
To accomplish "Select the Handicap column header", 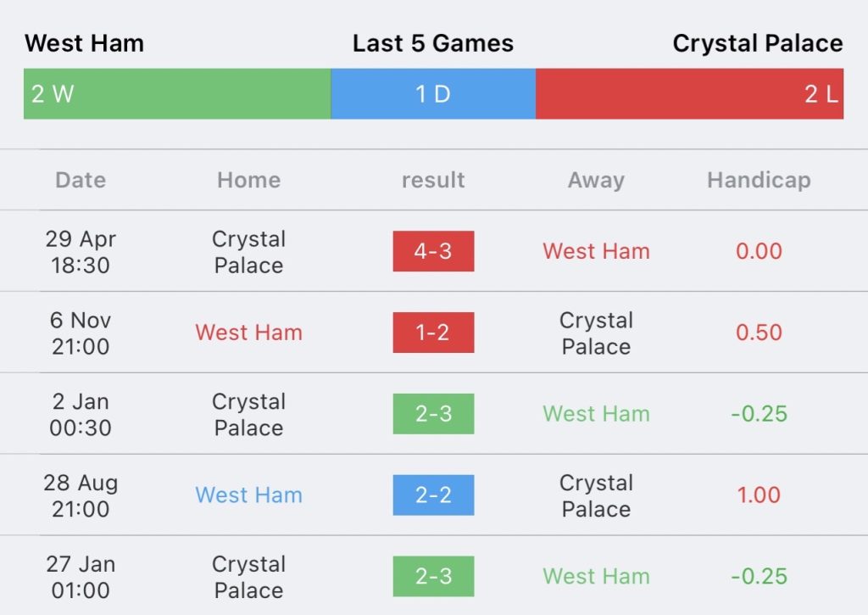I will tap(759, 180).
